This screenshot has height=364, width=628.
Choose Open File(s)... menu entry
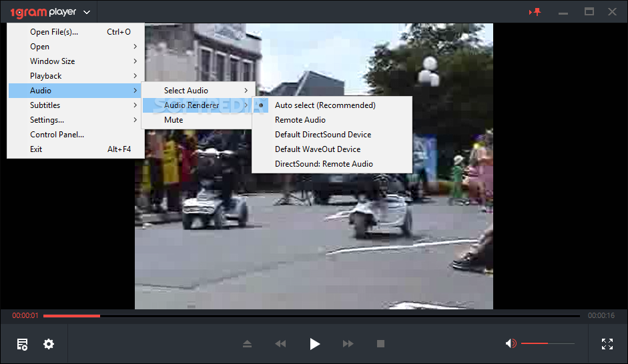[x=75, y=32]
